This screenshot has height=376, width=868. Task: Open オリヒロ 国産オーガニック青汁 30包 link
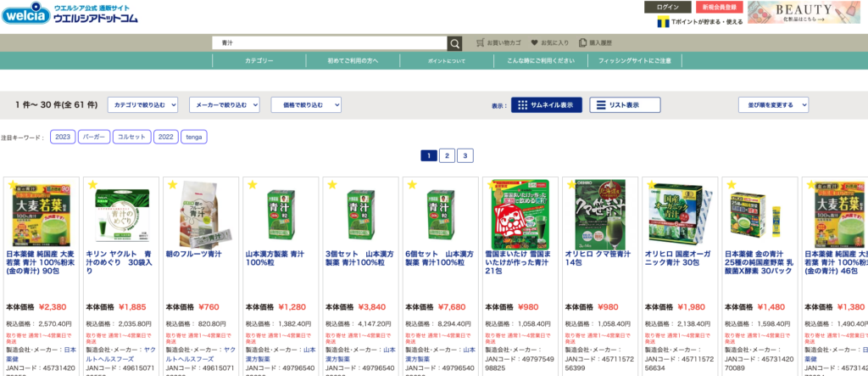[x=676, y=258]
